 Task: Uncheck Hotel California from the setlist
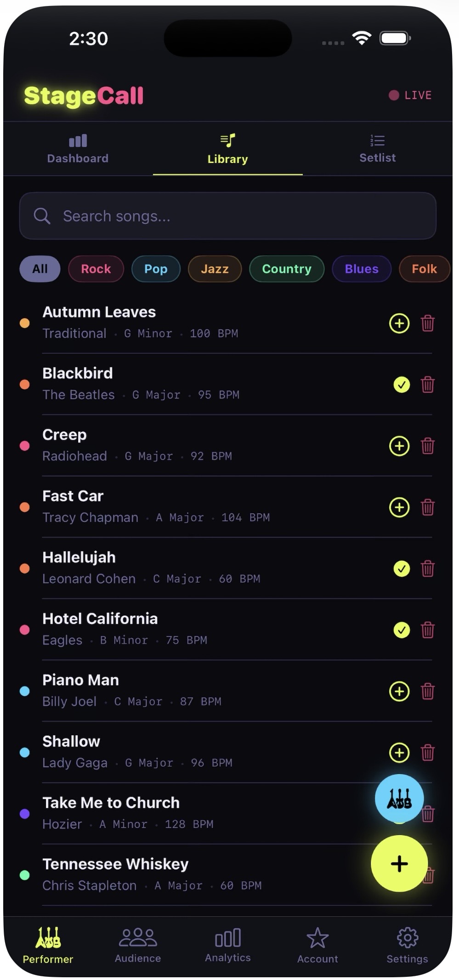coord(402,630)
